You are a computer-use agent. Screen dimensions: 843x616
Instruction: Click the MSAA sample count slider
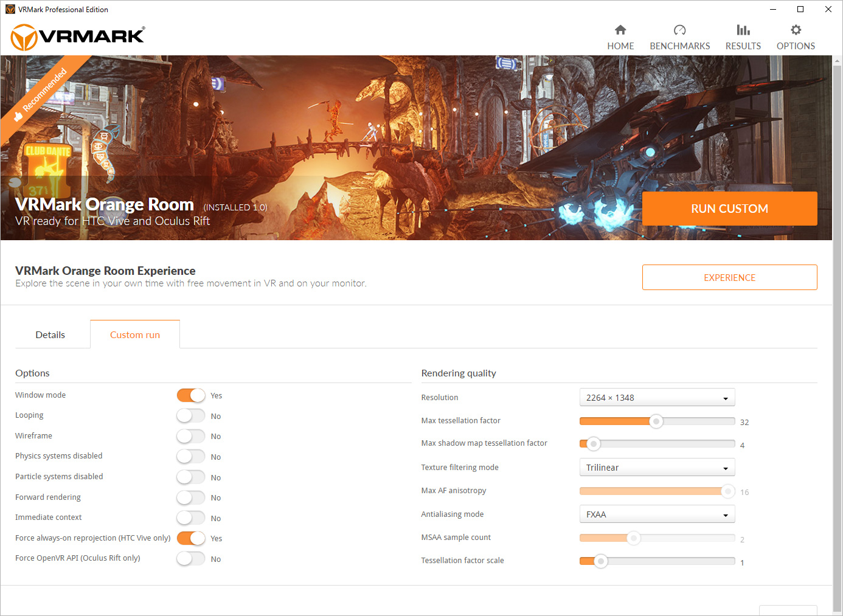coord(657,538)
